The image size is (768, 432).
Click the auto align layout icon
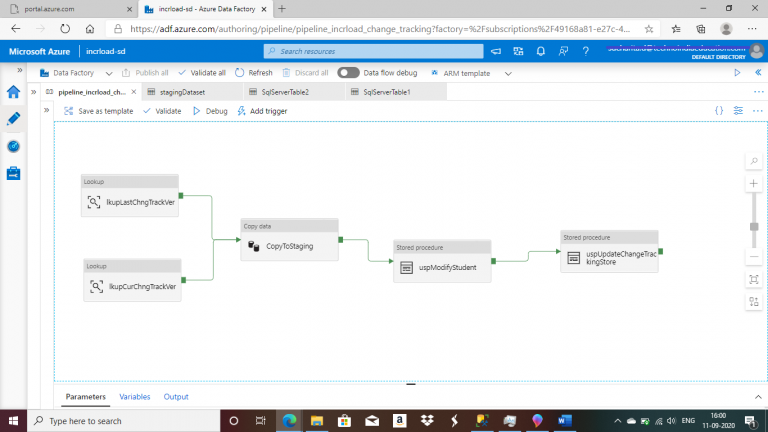[x=754, y=302]
